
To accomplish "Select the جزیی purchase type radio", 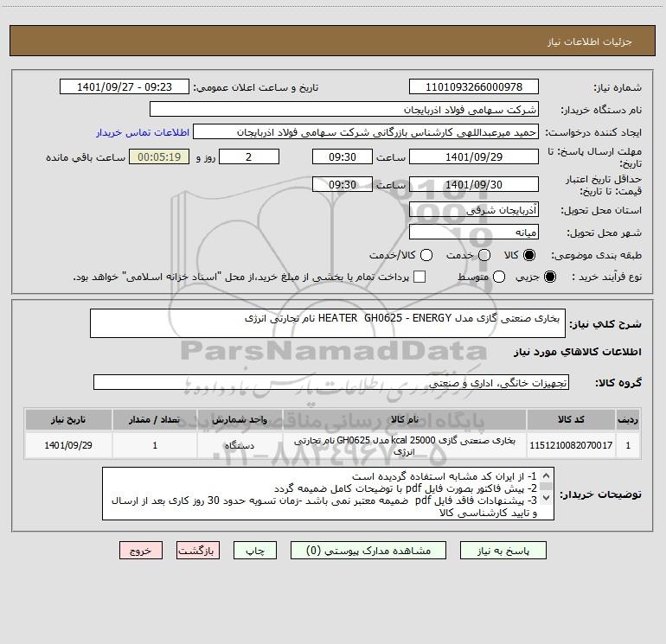I will click(549, 277).
